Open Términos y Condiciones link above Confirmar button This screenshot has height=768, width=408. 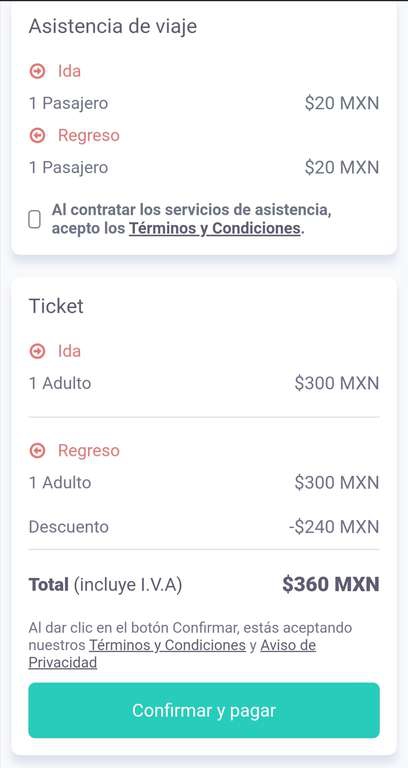click(167, 645)
